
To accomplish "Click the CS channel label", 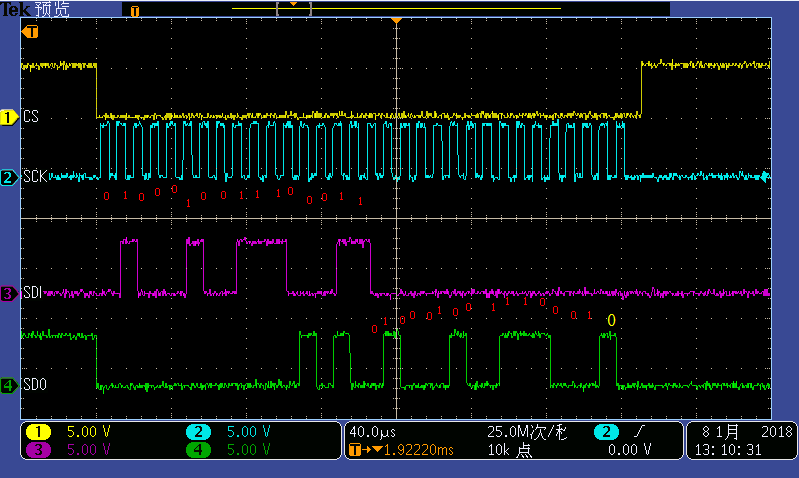I will [31, 117].
